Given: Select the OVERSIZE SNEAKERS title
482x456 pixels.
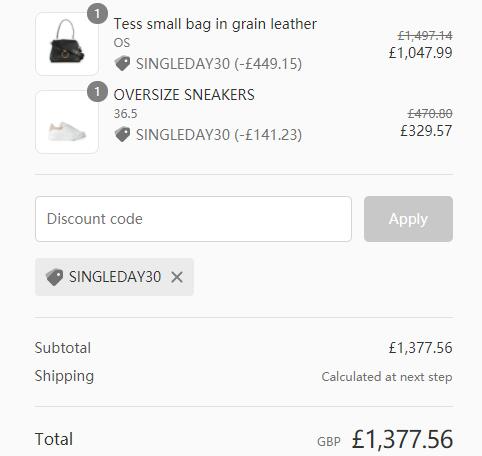Looking at the screenshot, I should (184, 95).
